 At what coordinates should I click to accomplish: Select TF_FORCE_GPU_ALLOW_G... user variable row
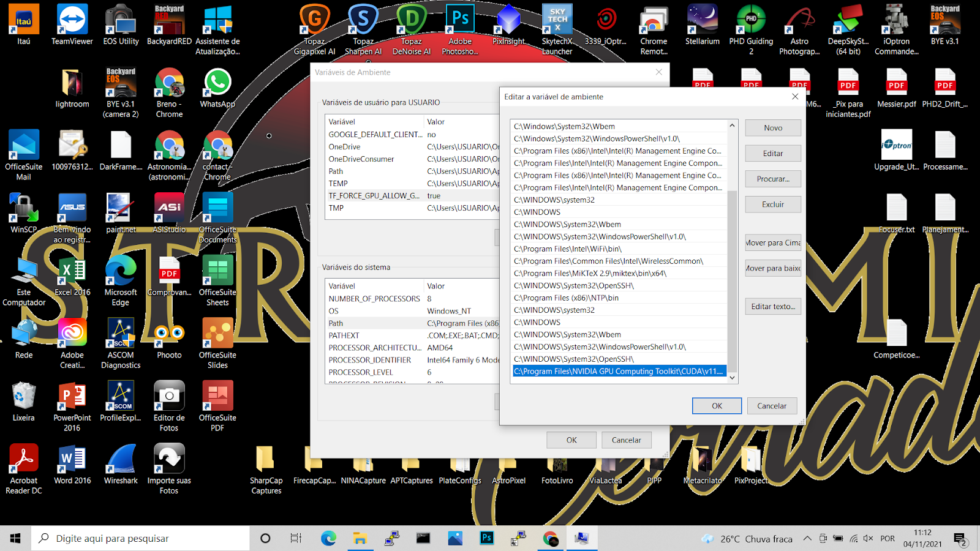(413, 196)
